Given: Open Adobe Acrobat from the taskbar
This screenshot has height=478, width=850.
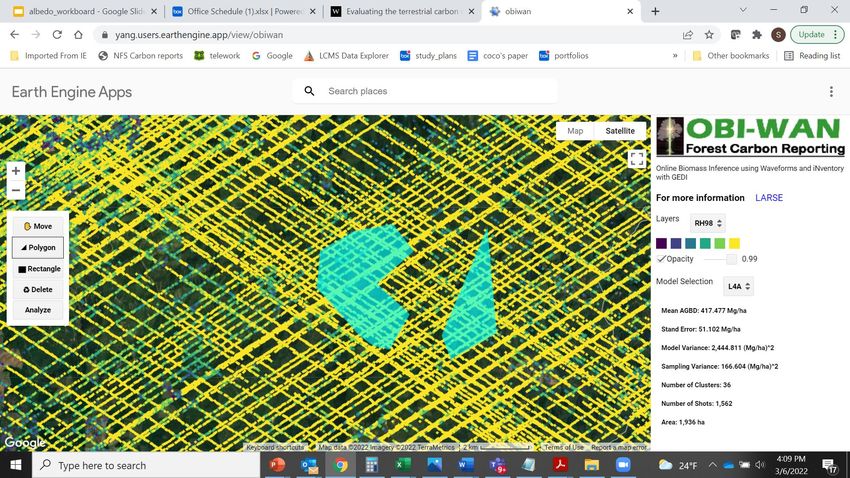Looking at the screenshot, I should [560, 465].
